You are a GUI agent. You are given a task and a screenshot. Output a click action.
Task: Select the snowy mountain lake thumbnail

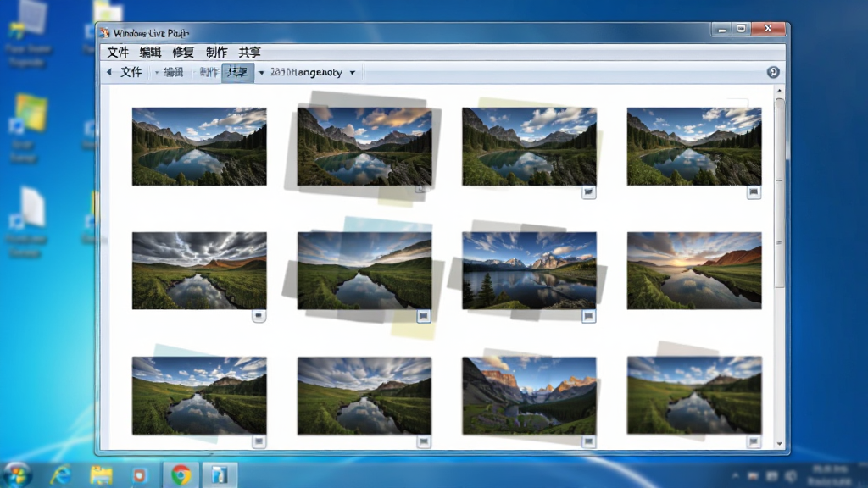point(529,270)
